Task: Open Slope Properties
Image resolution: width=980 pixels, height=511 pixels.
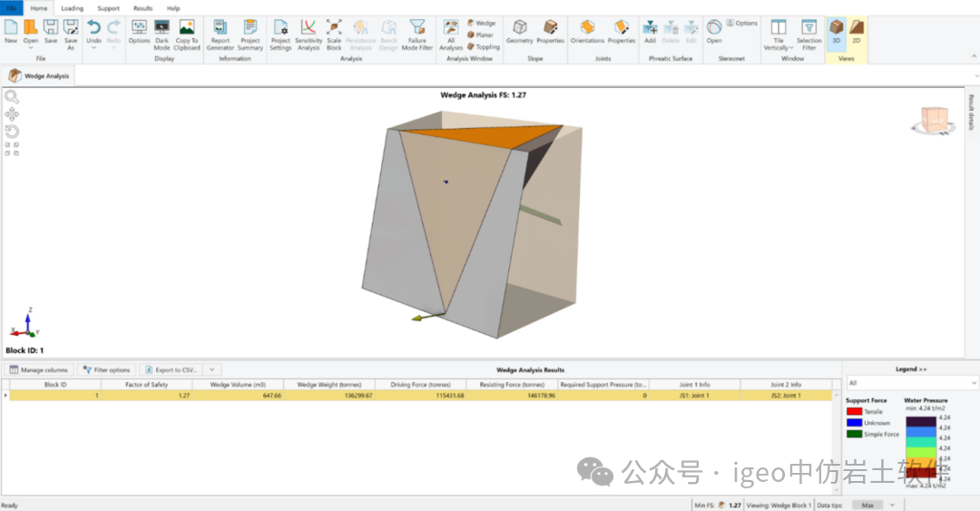Action: point(550,31)
